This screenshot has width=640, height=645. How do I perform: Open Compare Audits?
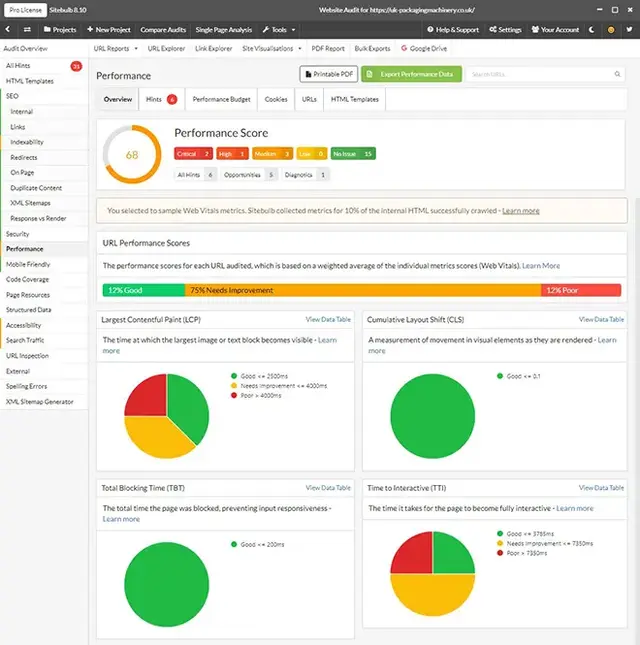[163, 30]
